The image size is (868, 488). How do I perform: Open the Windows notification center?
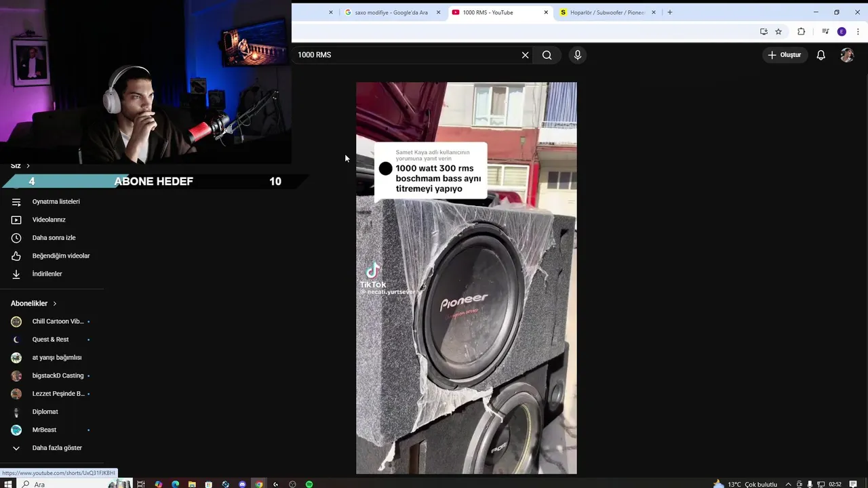pyautogui.click(x=853, y=484)
